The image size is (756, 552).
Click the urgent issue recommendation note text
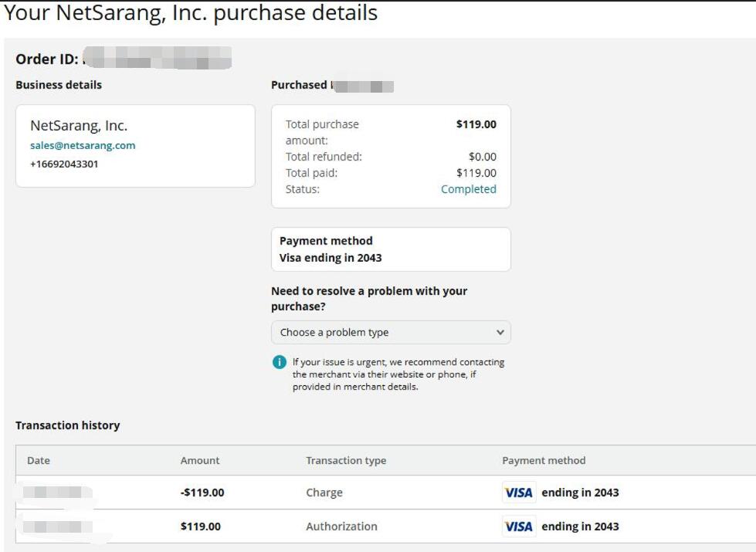pyautogui.click(x=398, y=374)
